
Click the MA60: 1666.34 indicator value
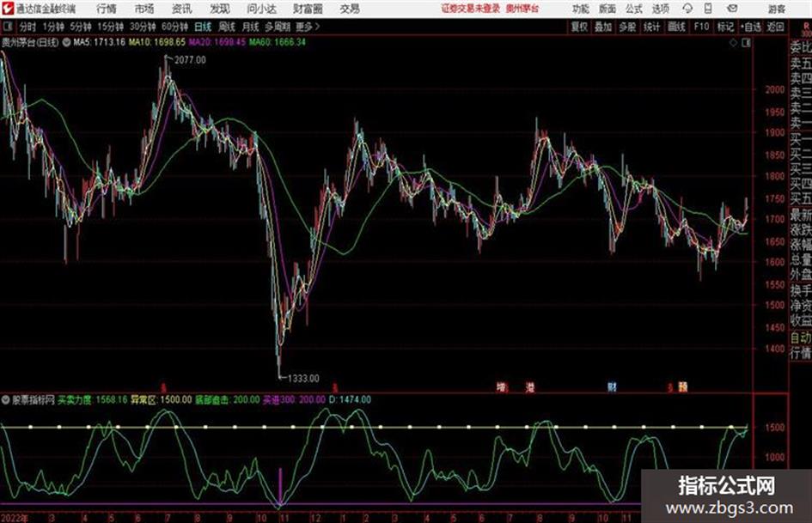click(x=277, y=42)
